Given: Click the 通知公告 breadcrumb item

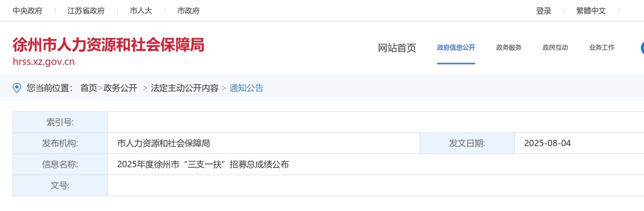Looking at the screenshot, I should click(x=247, y=88).
